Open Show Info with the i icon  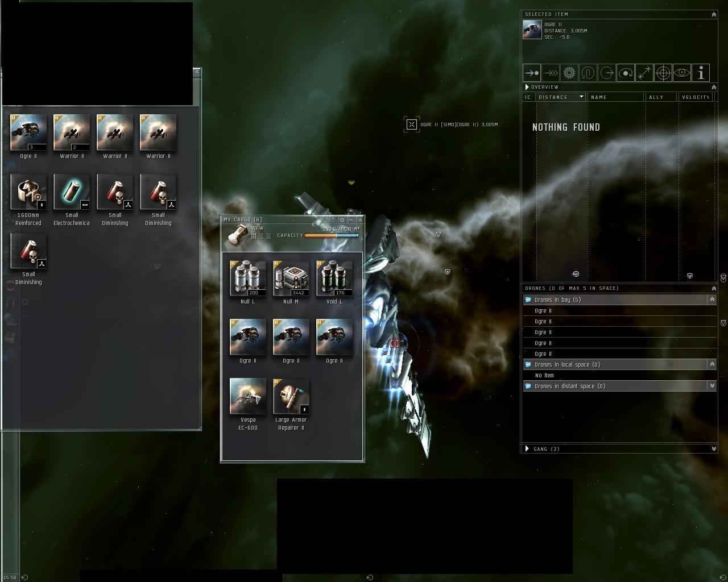pos(701,73)
